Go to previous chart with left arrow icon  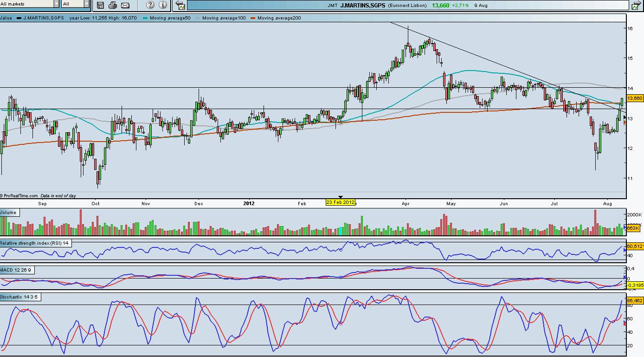coord(180,6)
